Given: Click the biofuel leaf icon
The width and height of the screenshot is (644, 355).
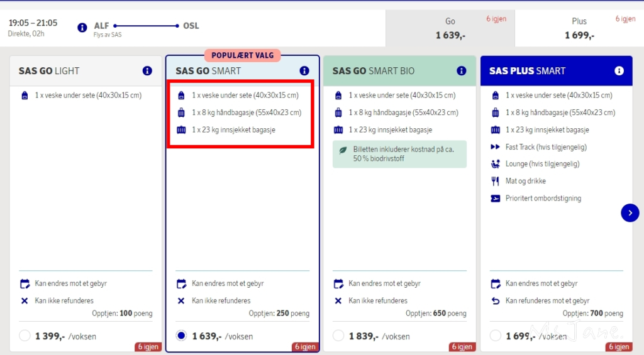Looking at the screenshot, I should tap(343, 151).
